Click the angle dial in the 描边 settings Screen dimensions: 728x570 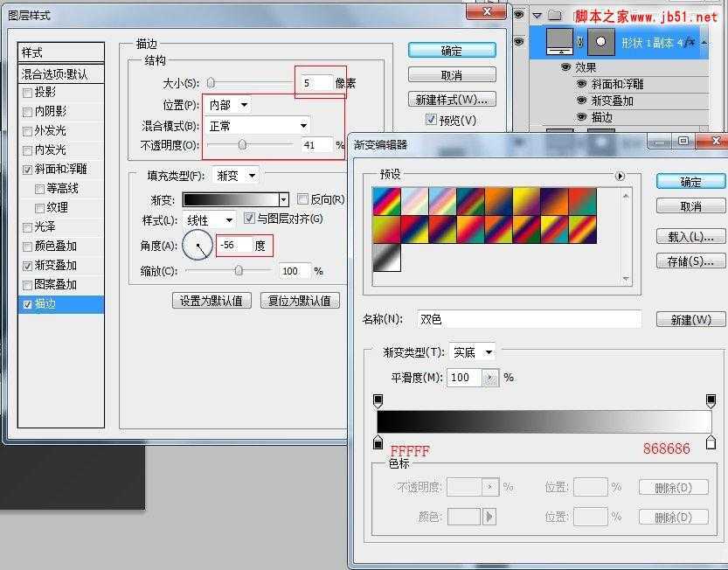pyautogui.click(x=198, y=246)
